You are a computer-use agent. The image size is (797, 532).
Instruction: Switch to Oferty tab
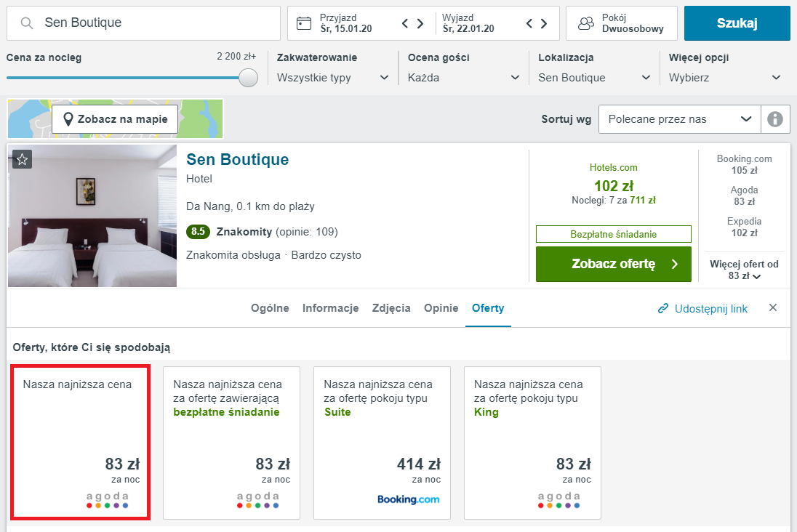click(488, 308)
